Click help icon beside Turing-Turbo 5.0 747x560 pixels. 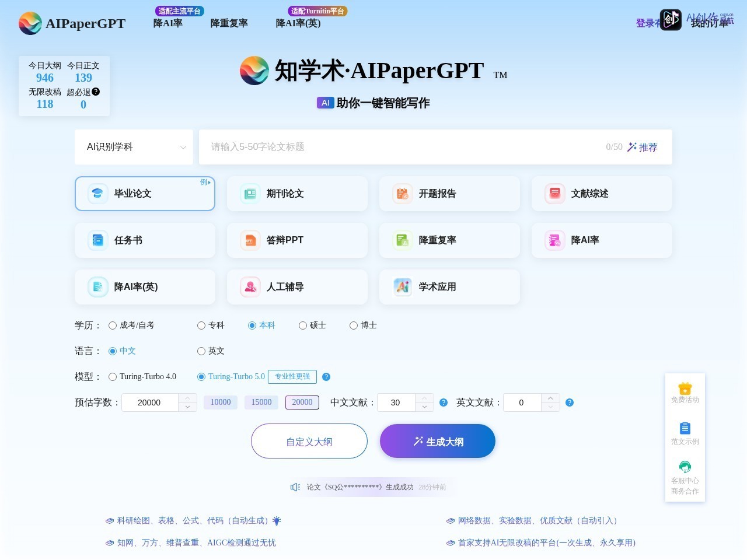pos(326,377)
